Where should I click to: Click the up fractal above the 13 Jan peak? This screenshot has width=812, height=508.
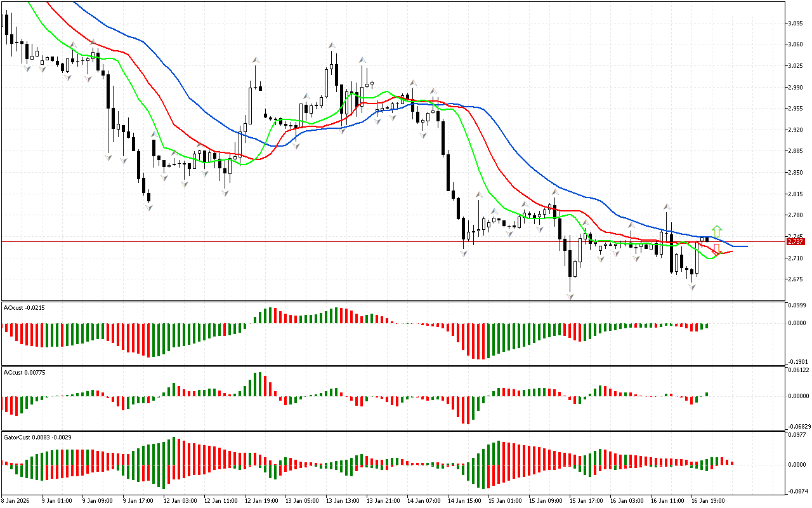tap(331, 46)
